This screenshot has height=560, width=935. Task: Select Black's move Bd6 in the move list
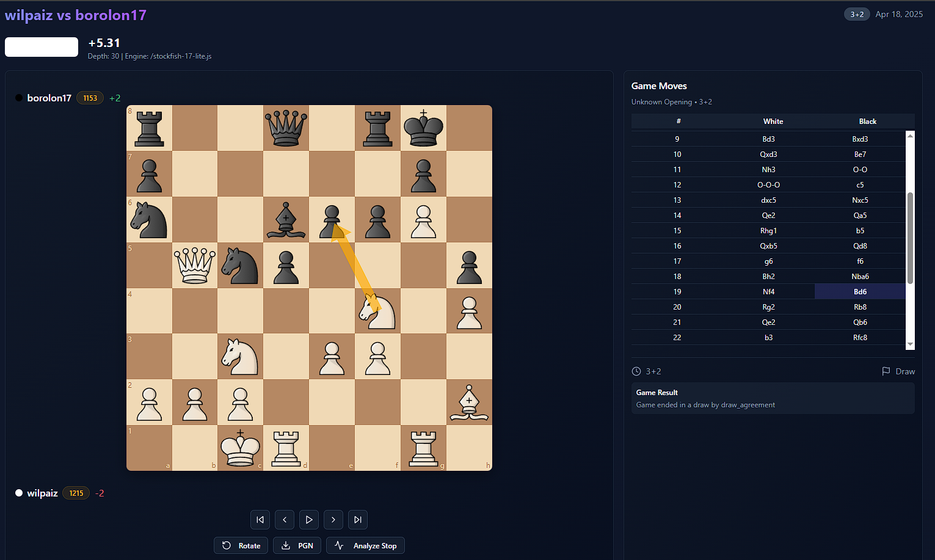pyautogui.click(x=860, y=291)
